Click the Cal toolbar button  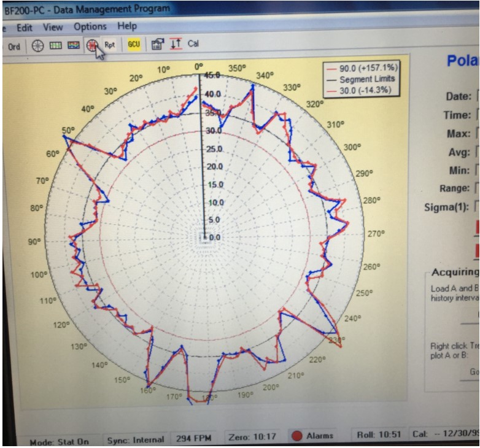193,44
